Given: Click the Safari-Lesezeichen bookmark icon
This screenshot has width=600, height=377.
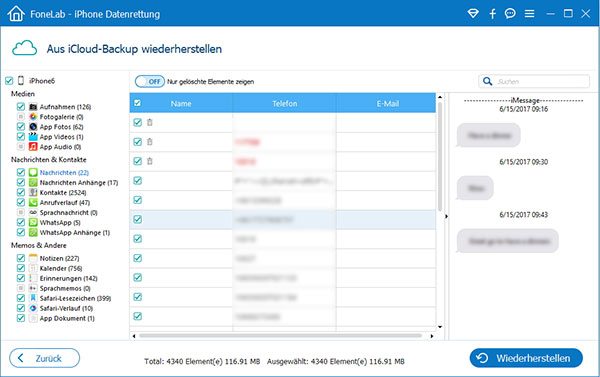Looking at the screenshot, I should point(33,298).
